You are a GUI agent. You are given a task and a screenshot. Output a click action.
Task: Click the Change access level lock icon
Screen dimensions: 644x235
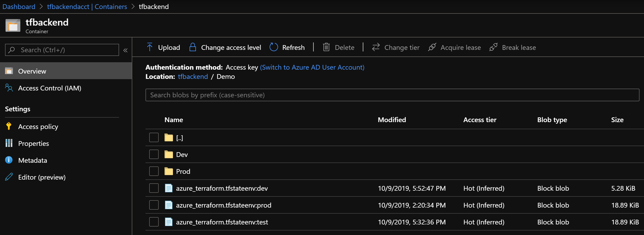click(x=193, y=47)
